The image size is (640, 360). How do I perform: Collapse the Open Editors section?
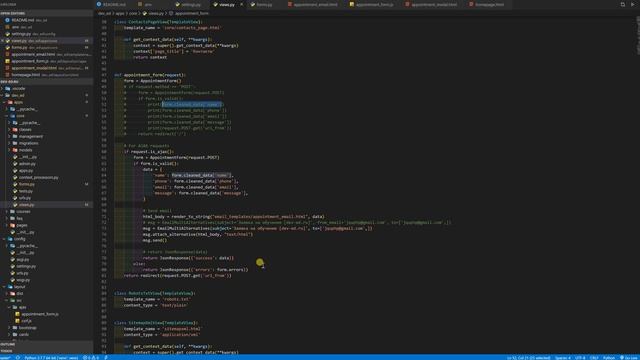tap(47, 13)
